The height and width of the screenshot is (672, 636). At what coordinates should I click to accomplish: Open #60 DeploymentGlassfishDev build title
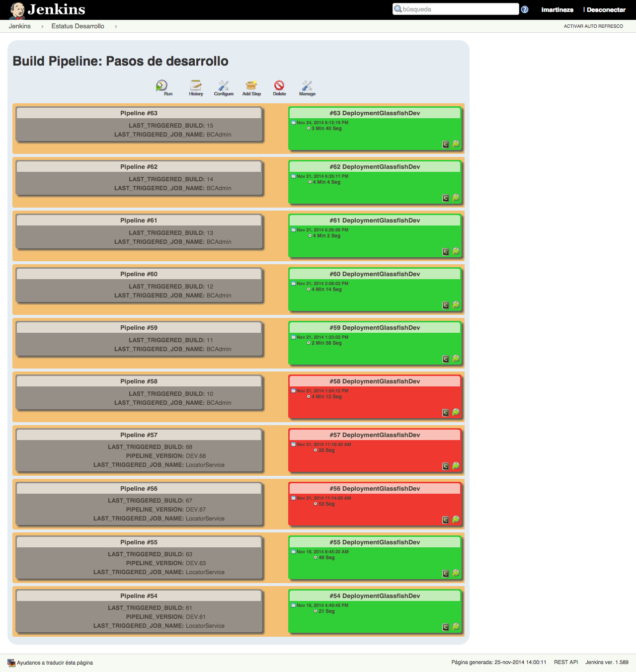pos(375,274)
